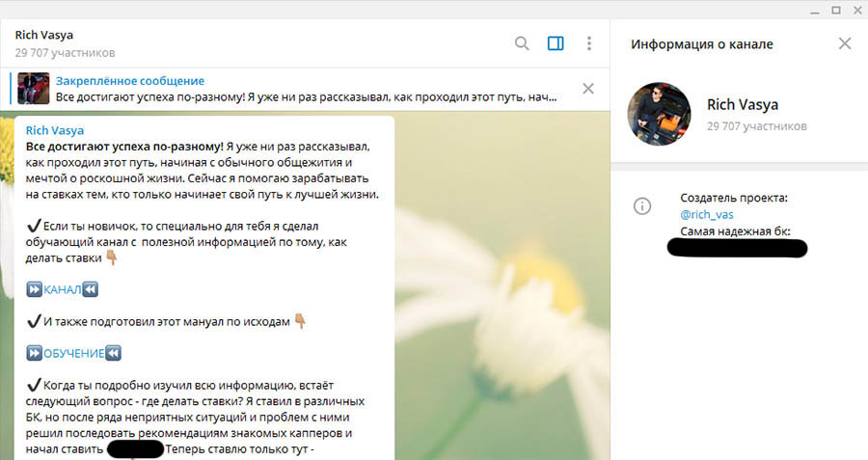Click the Rich Vasya sender name in message
Viewport: 868px width, 460px height.
(56, 129)
